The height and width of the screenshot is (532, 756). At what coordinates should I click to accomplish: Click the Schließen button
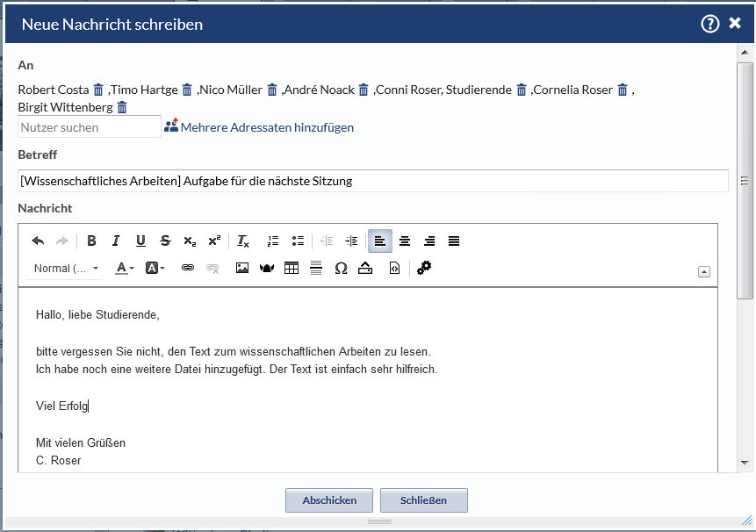(424, 500)
